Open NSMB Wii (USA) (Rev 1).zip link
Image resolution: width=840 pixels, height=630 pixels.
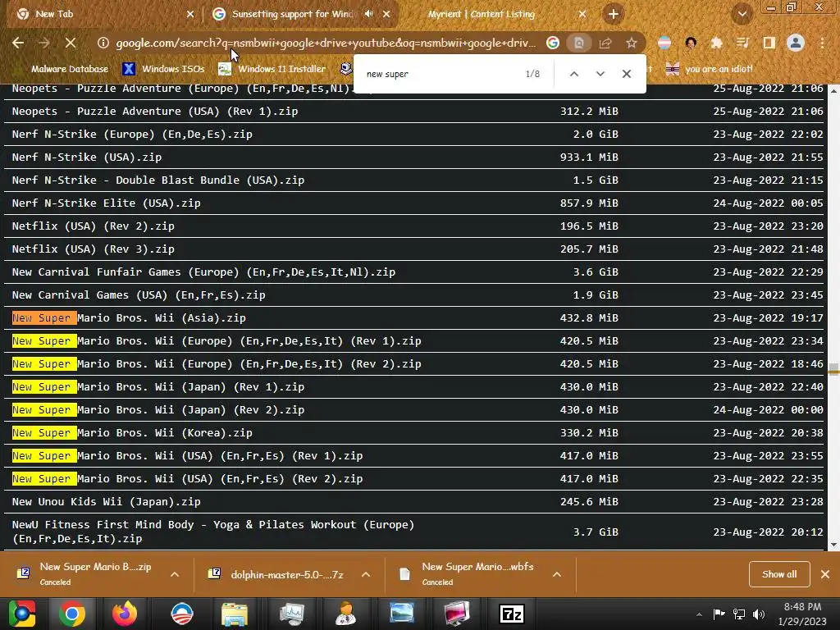coord(187,456)
